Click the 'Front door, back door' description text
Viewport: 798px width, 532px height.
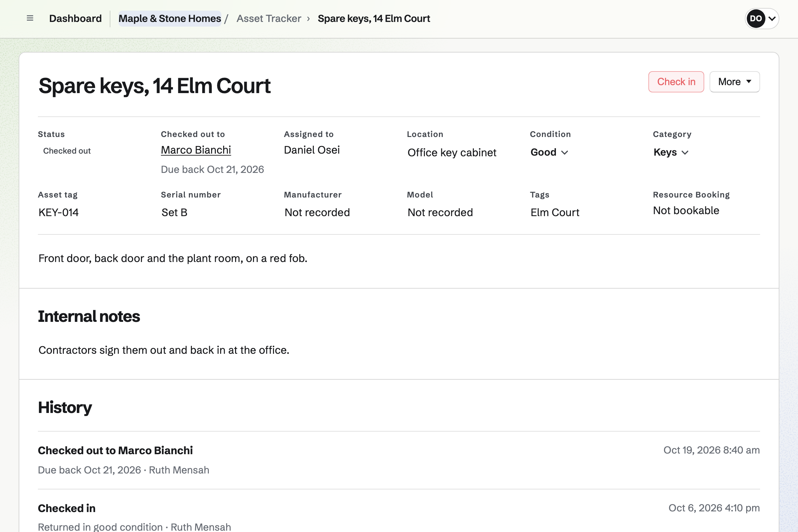click(173, 258)
